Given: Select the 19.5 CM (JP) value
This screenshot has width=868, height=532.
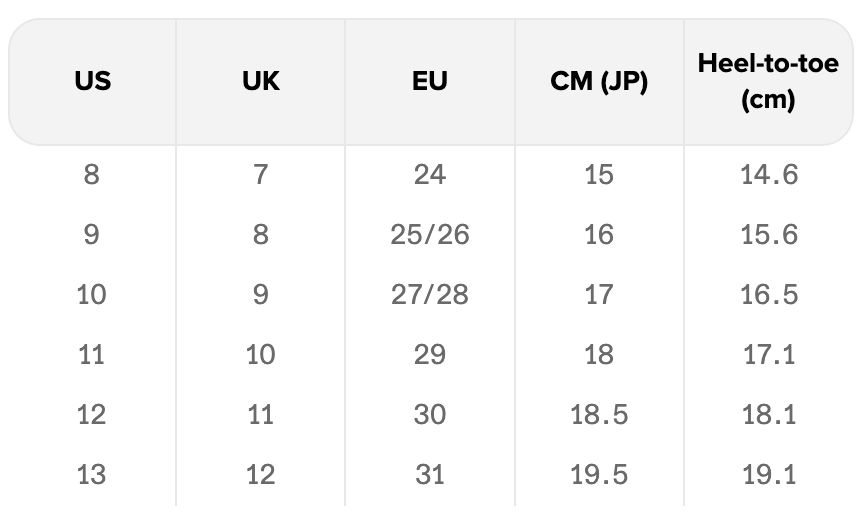Looking at the screenshot, I should (598, 474).
